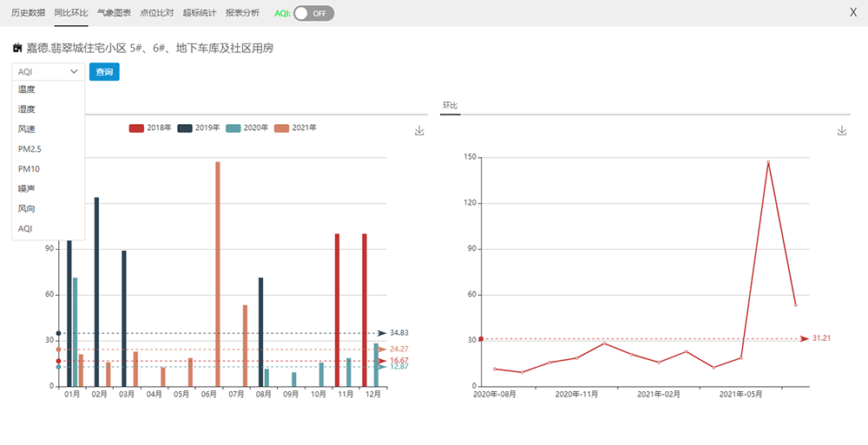Click the peak point on line chart

coord(768,162)
